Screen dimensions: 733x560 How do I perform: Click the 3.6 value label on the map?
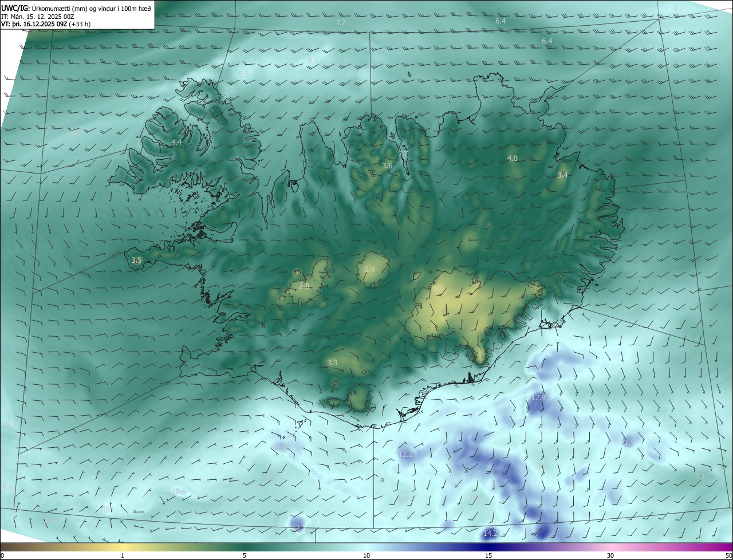[387, 165]
